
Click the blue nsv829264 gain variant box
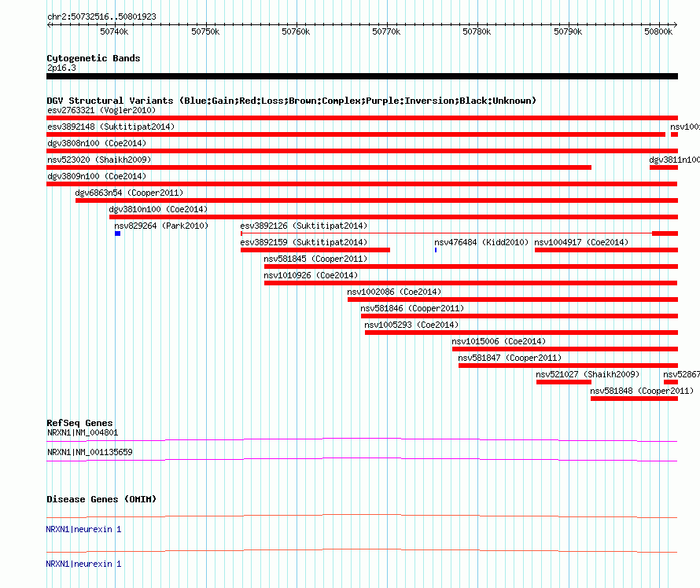(x=117, y=233)
